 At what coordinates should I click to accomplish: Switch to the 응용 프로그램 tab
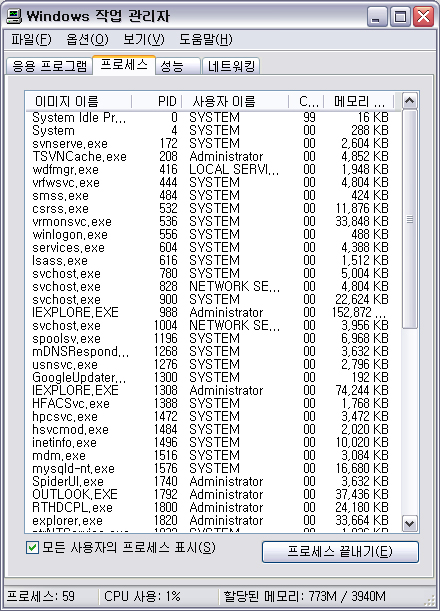49,66
